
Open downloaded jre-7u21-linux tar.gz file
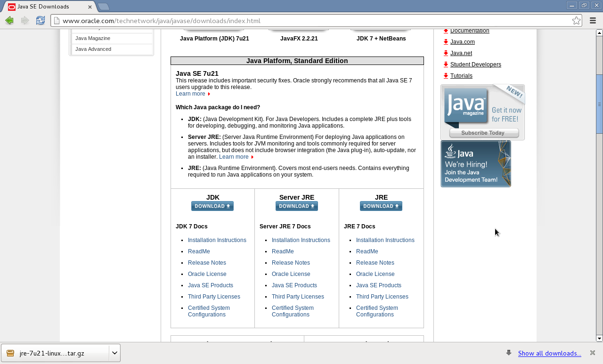tap(55, 353)
